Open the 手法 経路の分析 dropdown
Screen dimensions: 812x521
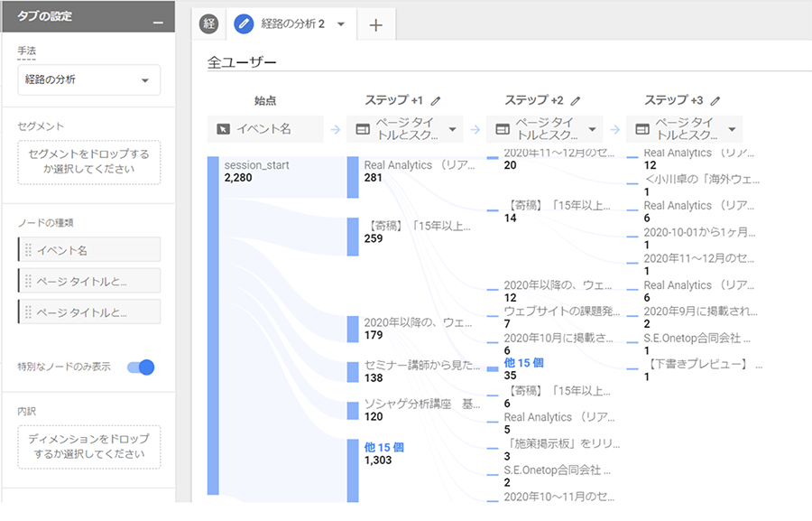click(88, 79)
